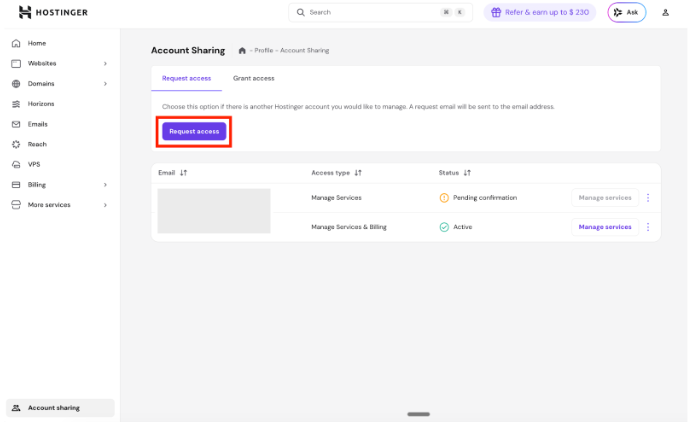The height and width of the screenshot is (422, 688).
Task: Click the Active status check icon
Action: tap(444, 227)
